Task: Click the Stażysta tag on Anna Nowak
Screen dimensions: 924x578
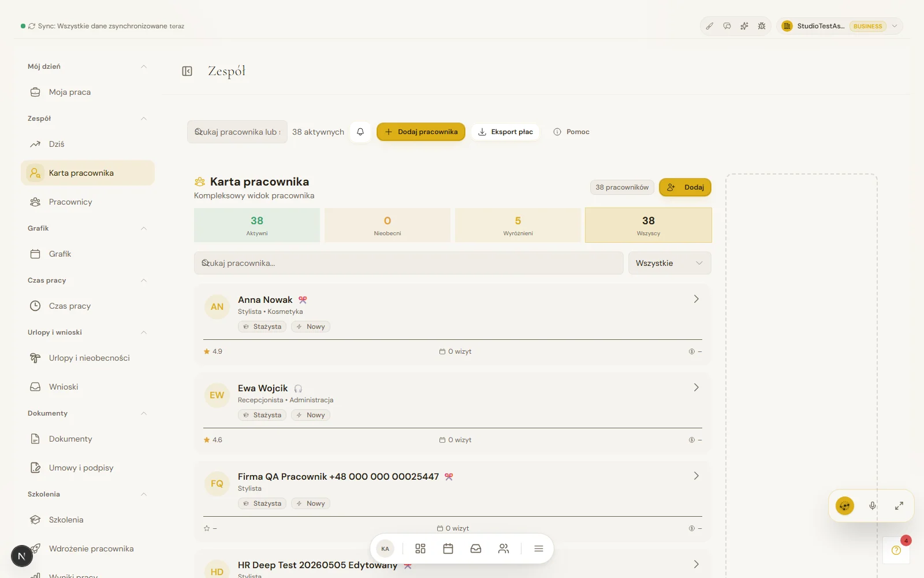Action: click(262, 327)
